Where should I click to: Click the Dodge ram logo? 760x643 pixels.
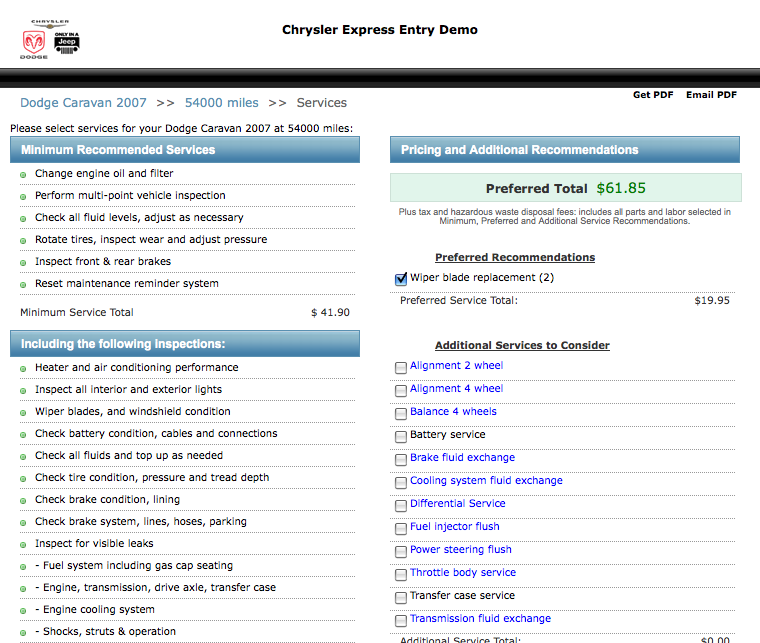click(x=34, y=43)
